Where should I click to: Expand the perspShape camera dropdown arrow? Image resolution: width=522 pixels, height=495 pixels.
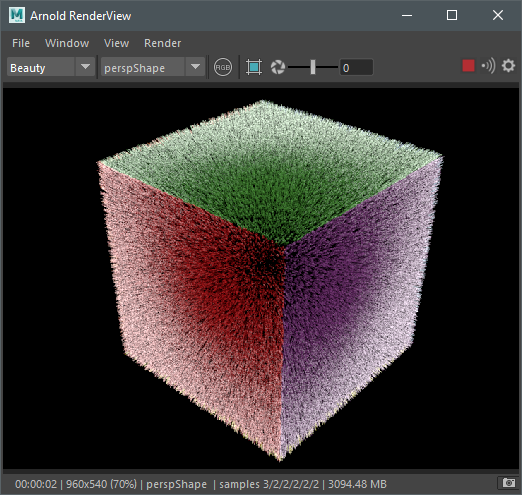click(x=195, y=67)
